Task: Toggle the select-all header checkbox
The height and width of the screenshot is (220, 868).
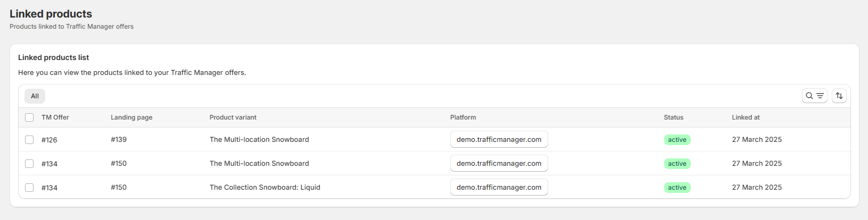Action: (x=29, y=117)
